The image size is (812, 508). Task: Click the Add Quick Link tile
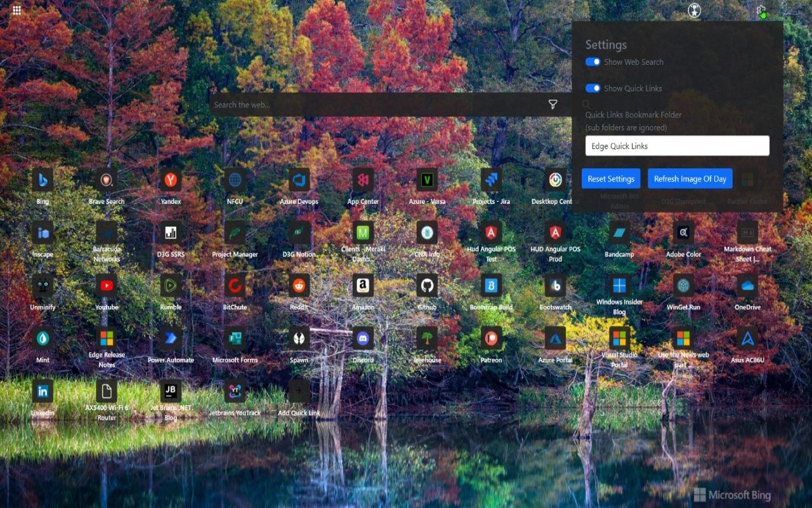click(299, 391)
